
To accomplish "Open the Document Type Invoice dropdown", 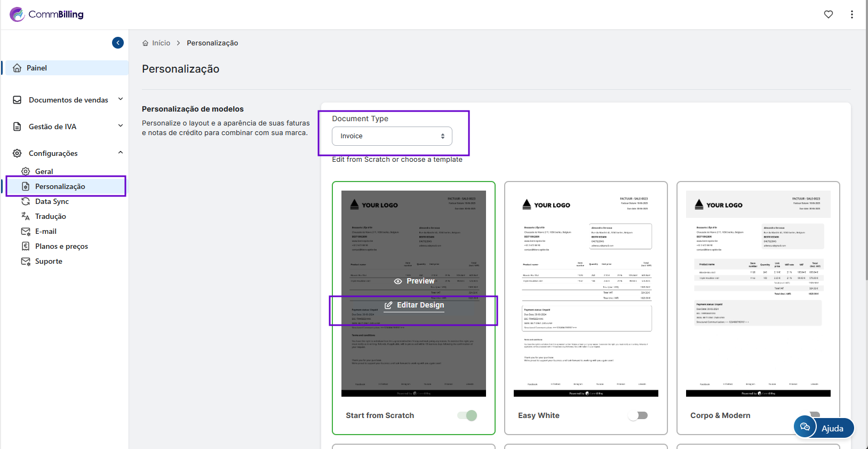I will (x=392, y=136).
